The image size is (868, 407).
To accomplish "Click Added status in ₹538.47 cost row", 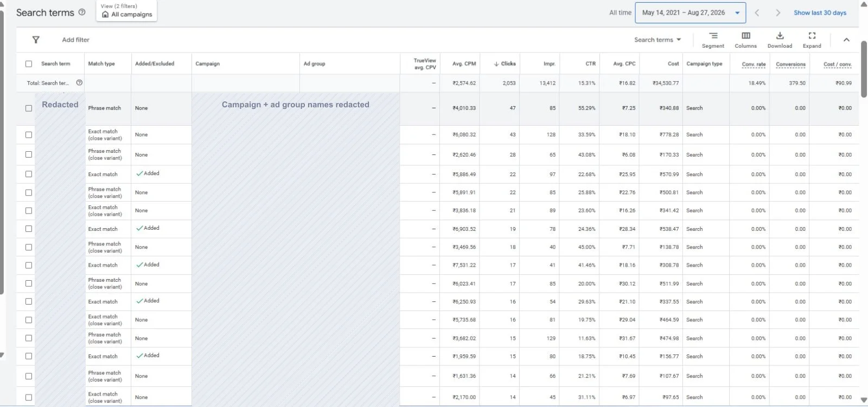I will (x=148, y=228).
